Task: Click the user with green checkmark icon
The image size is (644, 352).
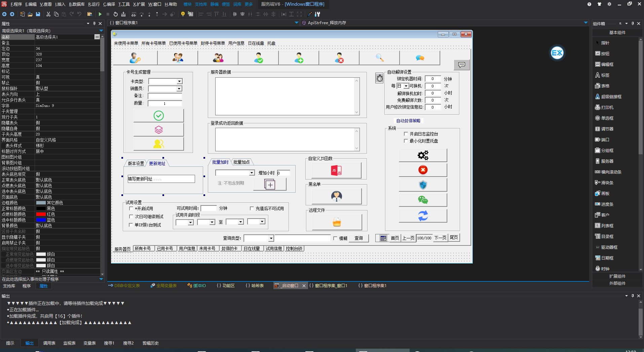Action: pyautogui.click(x=258, y=58)
